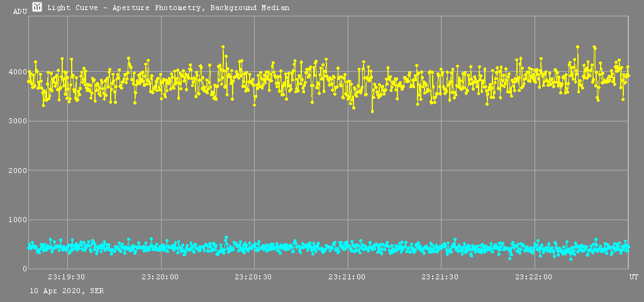Click the 23:20:00 time label
Image resolution: width=644 pixels, height=302 pixels.
pos(160,277)
